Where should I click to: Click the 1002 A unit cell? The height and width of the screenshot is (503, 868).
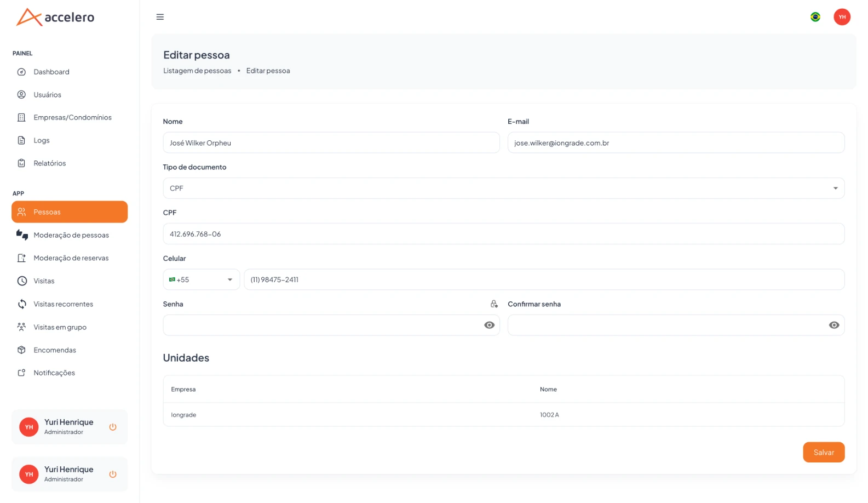(549, 415)
